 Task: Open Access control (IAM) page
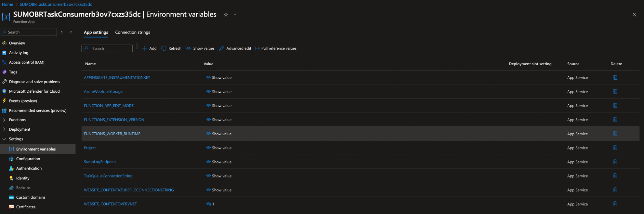26,62
